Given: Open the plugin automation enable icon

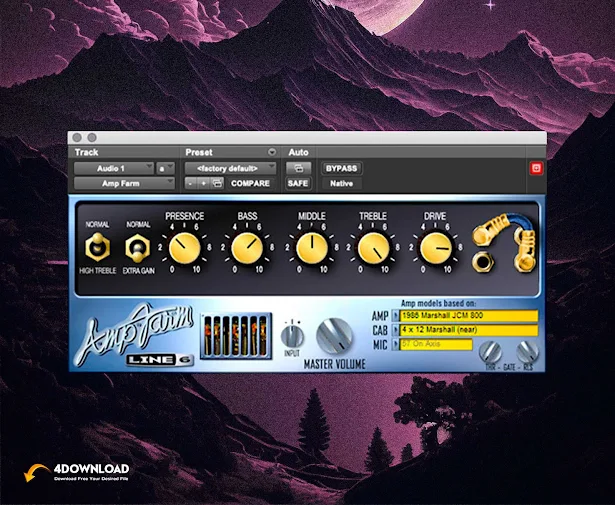Looking at the screenshot, I should pyautogui.click(x=298, y=169).
